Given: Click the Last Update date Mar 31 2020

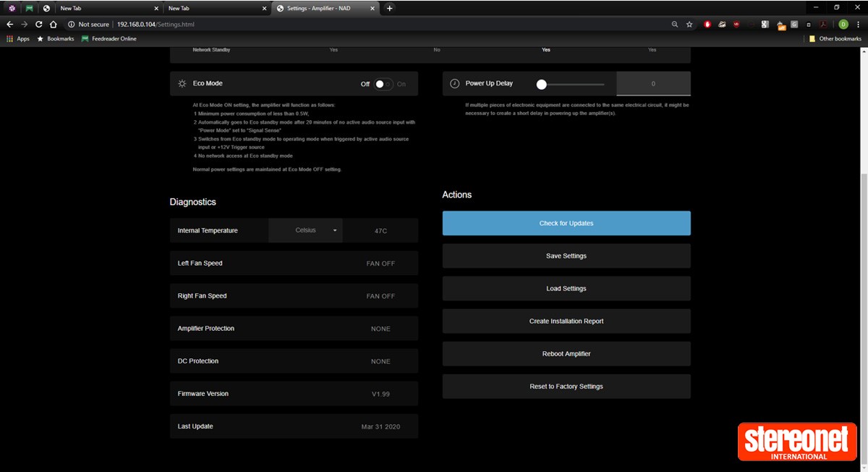Looking at the screenshot, I should tap(380, 426).
